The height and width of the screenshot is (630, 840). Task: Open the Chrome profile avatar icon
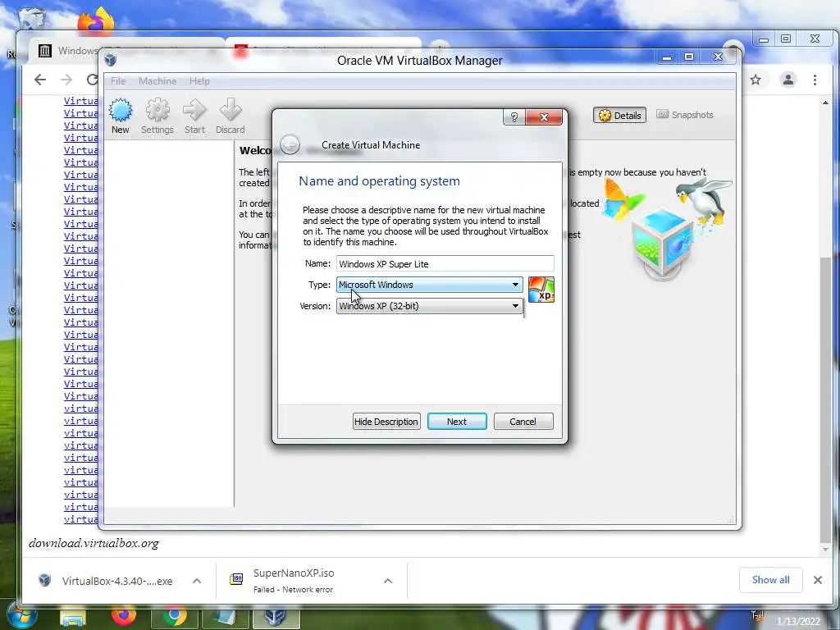point(788,80)
